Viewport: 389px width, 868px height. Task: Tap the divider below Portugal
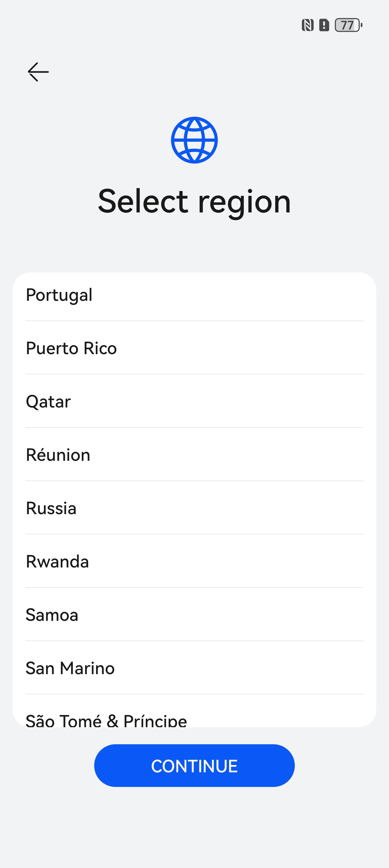194,321
